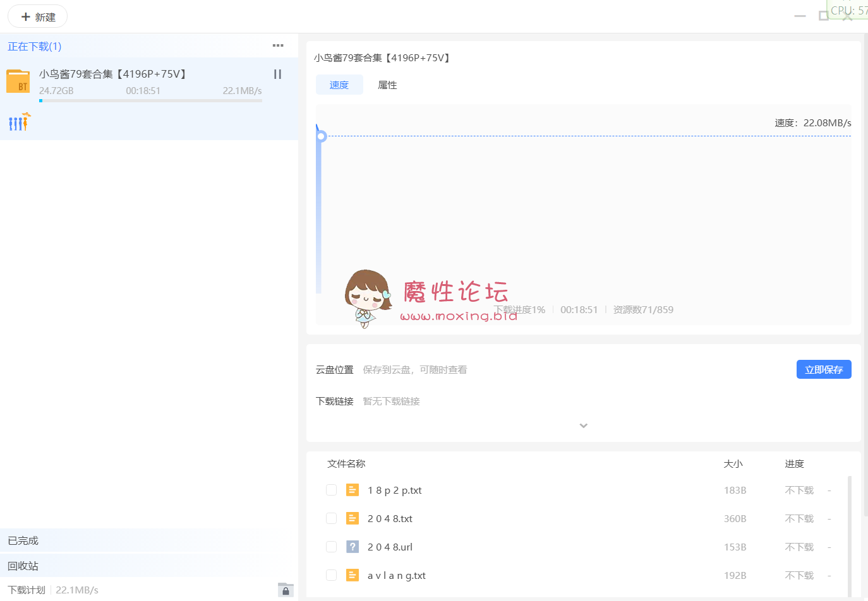Open the 回收站 section
This screenshot has width=868, height=601.
[23, 566]
